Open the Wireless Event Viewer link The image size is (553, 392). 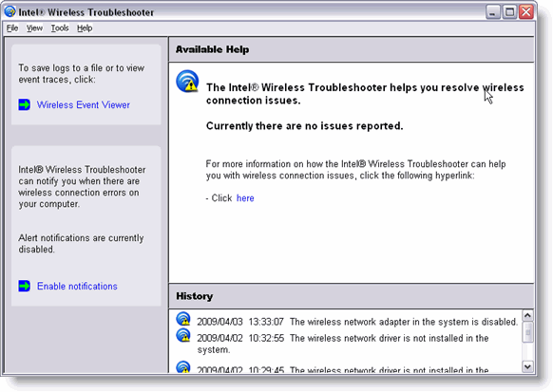coord(84,105)
